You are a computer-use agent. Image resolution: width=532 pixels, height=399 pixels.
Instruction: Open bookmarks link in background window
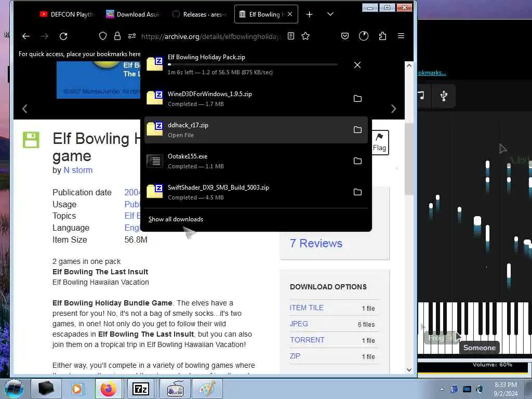(x=432, y=73)
